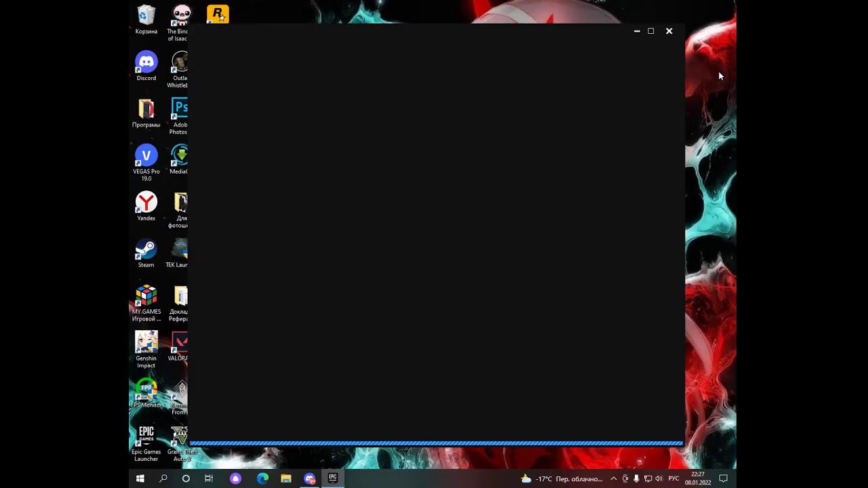Expand hidden system tray icons chevron
Image resolution: width=868 pixels, height=488 pixels.
[x=614, y=479]
